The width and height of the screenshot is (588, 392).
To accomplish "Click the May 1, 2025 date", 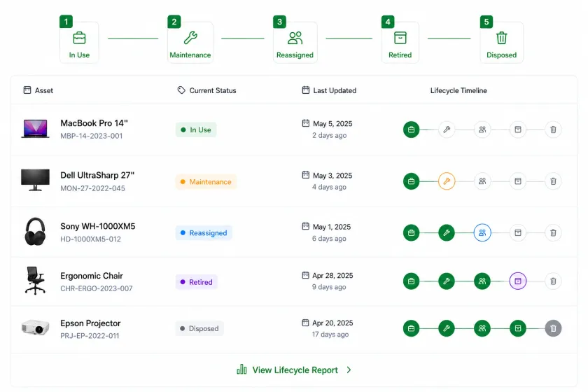I will (332, 227).
